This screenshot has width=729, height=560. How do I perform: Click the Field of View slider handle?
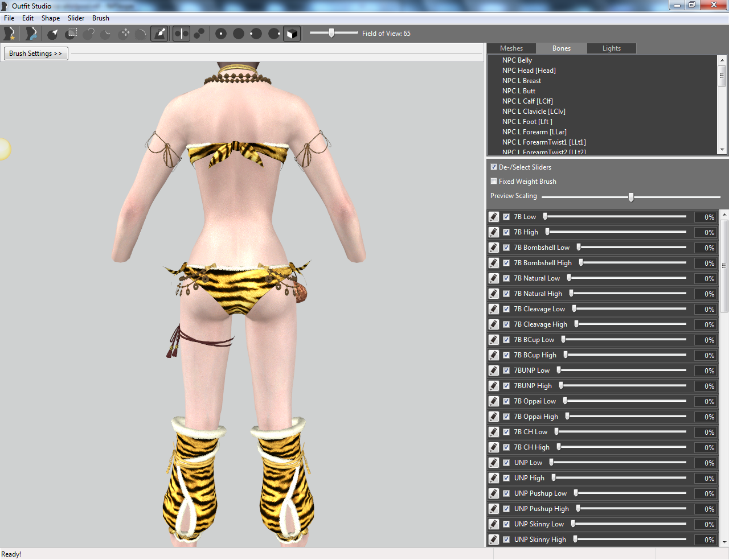(x=331, y=33)
